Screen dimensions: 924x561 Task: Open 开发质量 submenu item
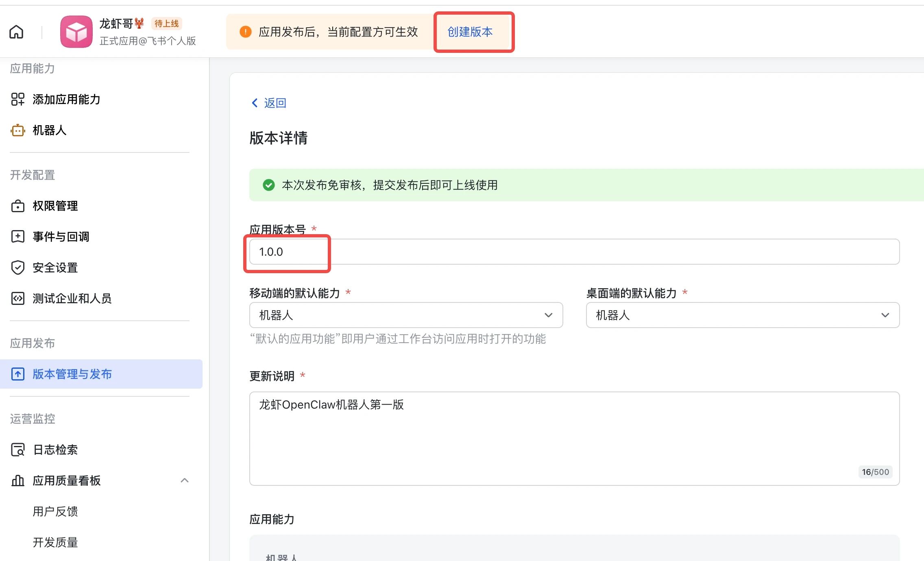click(x=55, y=542)
